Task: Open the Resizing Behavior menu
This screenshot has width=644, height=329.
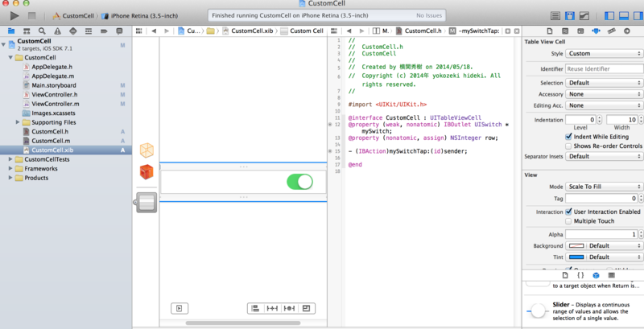Action: coord(307,309)
